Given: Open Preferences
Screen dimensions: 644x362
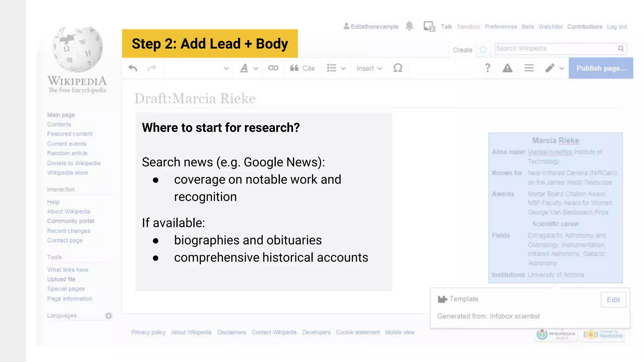Looking at the screenshot, I should click(501, 27).
